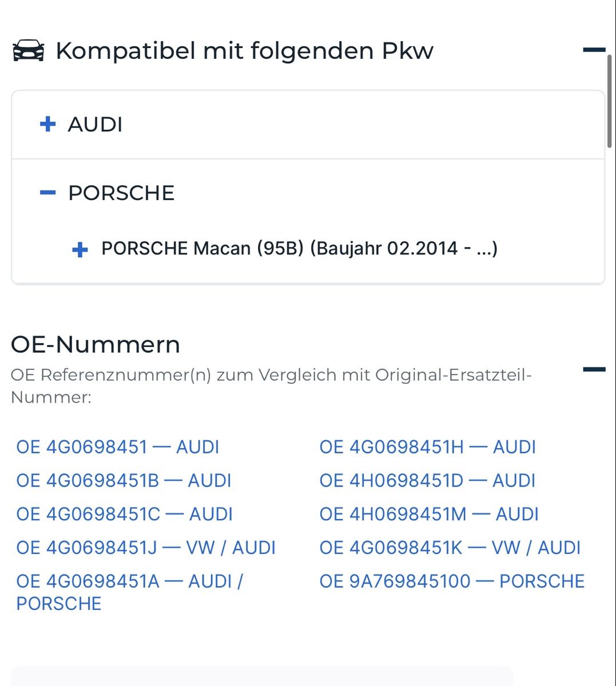Click the AUDI brand label

(95, 125)
